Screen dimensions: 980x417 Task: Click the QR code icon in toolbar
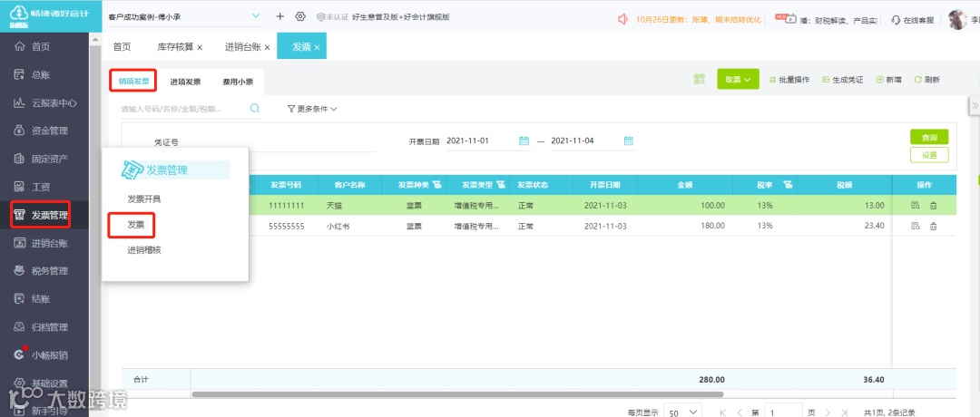click(700, 79)
